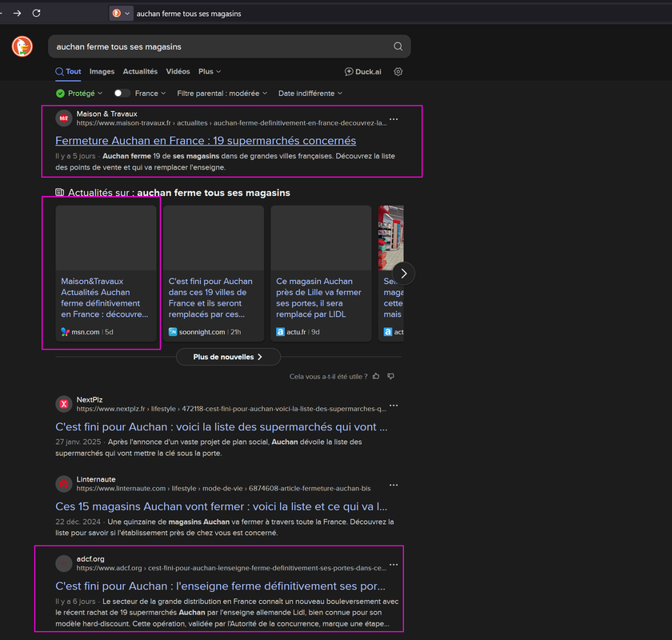Click NextPlz site favicon
672x640 pixels.
click(64, 404)
